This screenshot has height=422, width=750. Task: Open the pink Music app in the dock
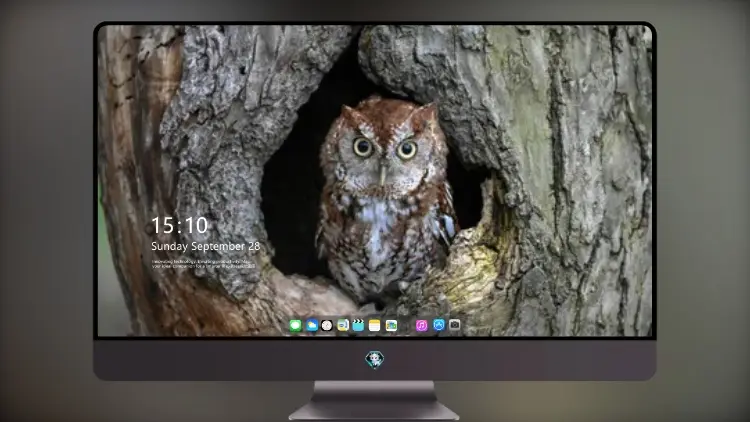click(x=421, y=325)
